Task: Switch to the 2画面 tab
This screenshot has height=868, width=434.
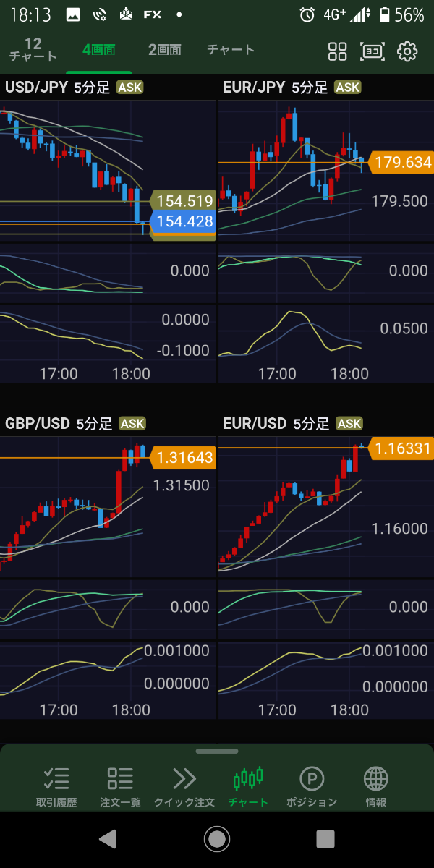Action: click(165, 50)
